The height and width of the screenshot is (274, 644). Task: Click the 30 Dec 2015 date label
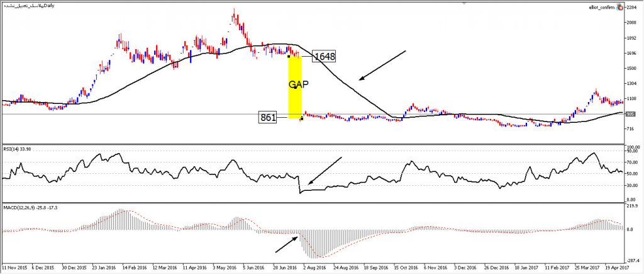(x=73, y=266)
